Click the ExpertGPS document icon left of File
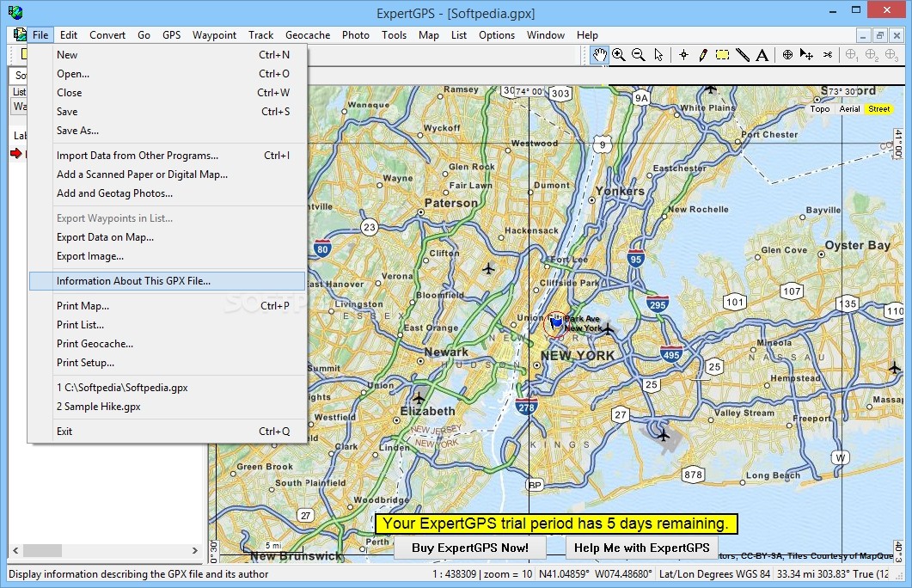 19,35
